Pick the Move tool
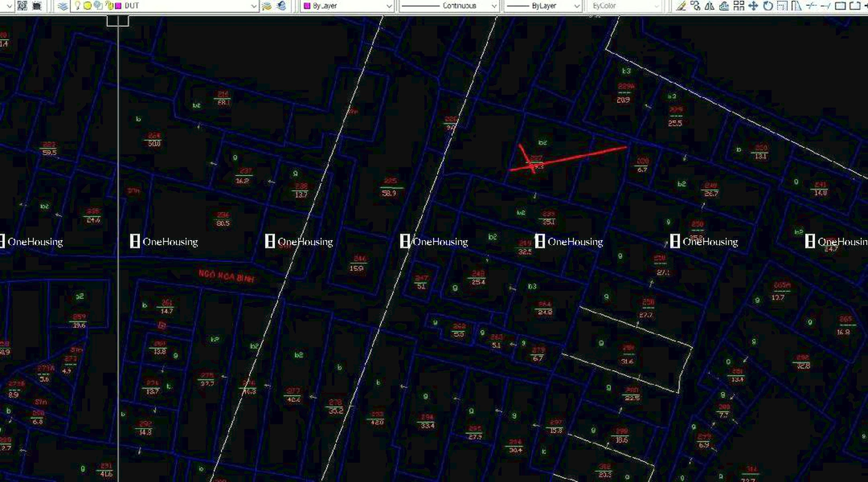This screenshot has height=482, width=868. 753,6
